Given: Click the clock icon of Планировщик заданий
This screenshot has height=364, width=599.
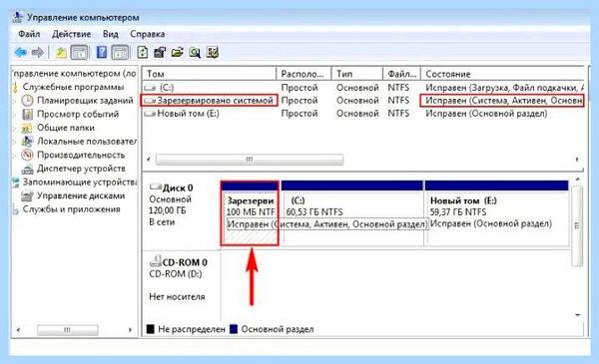Looking at the screenshot, I should point(27,101).
